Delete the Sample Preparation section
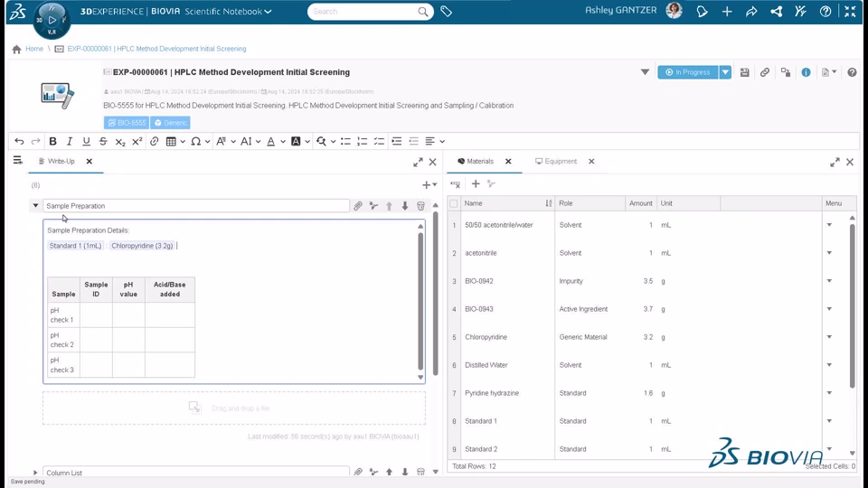The width and height of the screenshot is (868, 488). click(x=420, y=206)
